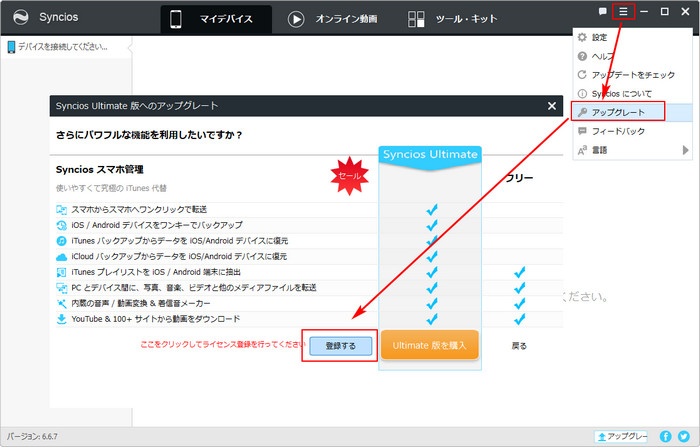Click the refresh icon for update check
The image size is (700, 447).
[x=582, y=75]
